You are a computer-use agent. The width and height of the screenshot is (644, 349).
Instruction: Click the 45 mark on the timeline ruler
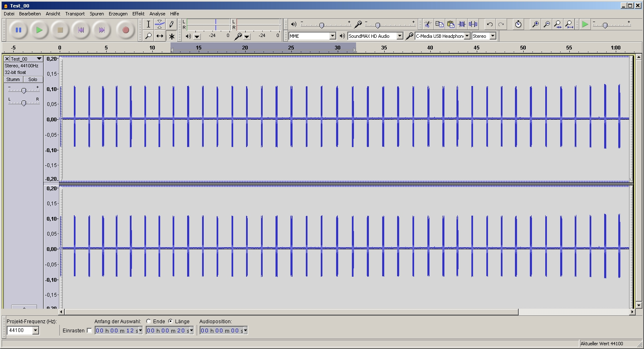(x=476, y=48)
